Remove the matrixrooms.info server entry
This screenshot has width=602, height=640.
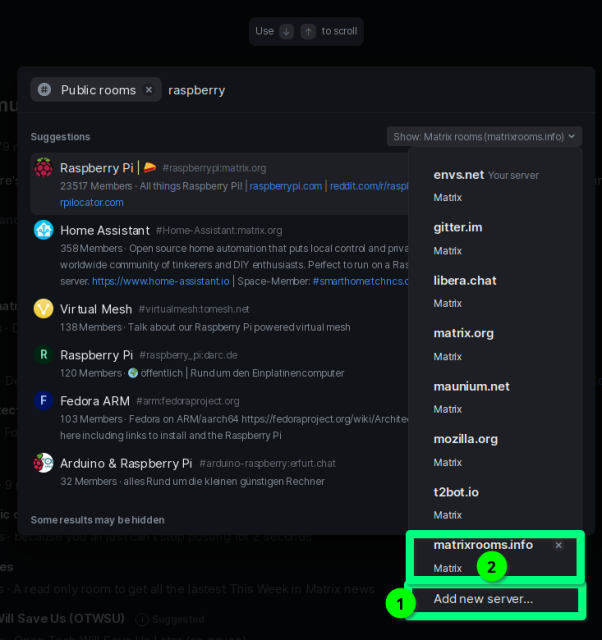click(x=559, y=545)
